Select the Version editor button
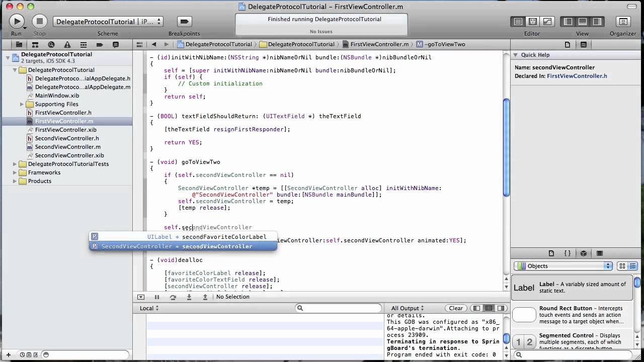This screenshot has width=644, height=362. point(547,22)
